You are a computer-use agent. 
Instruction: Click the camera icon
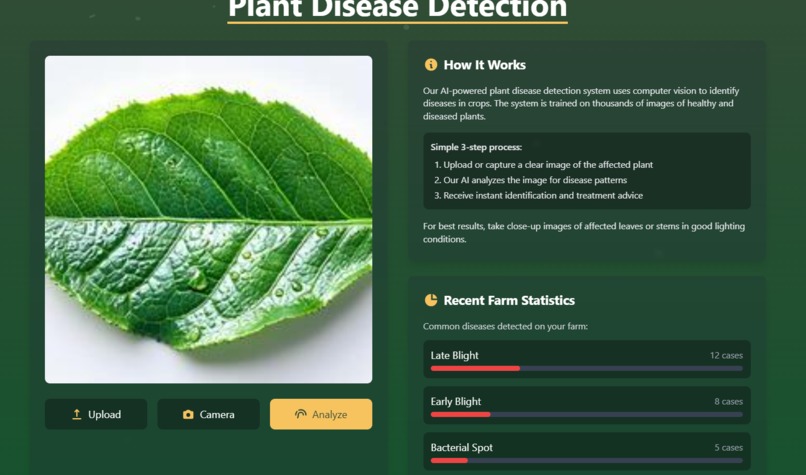pyautogui.click(x=188, y=414)
